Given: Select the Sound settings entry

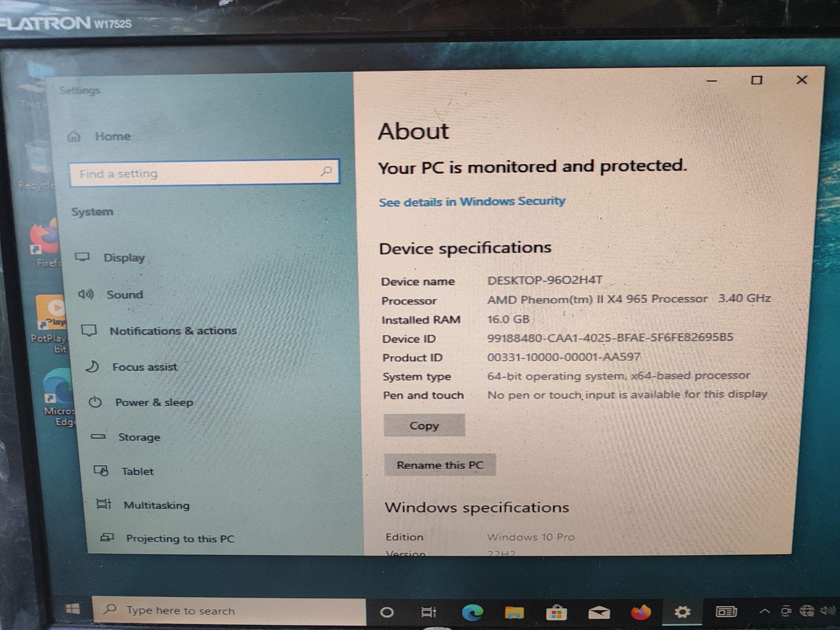Looking at the screenshot, I should [x=125, y=295].
